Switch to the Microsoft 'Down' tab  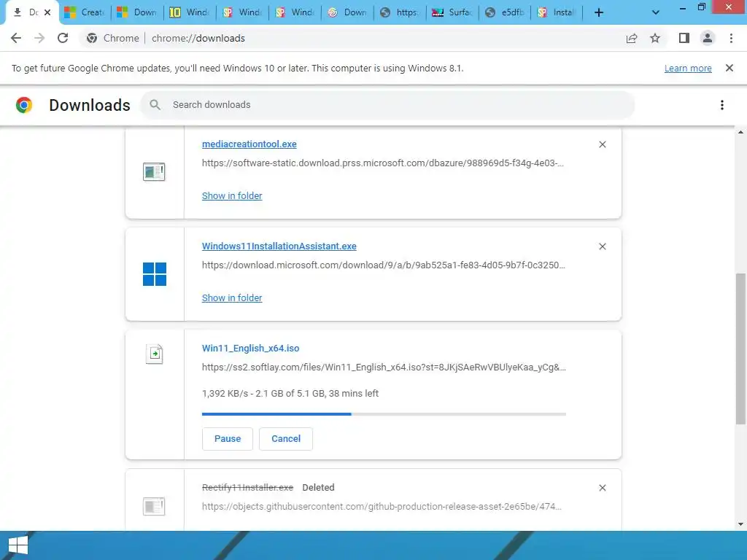(x=137, y=12)
